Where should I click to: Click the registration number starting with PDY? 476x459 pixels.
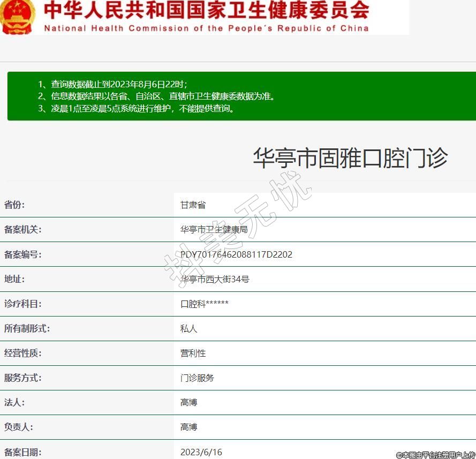click(236, 254)
